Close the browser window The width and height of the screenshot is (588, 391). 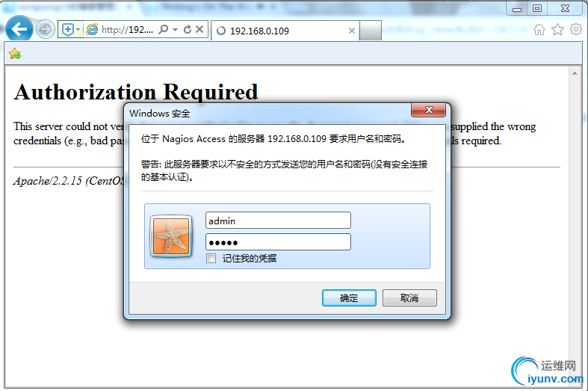point(565,9)
